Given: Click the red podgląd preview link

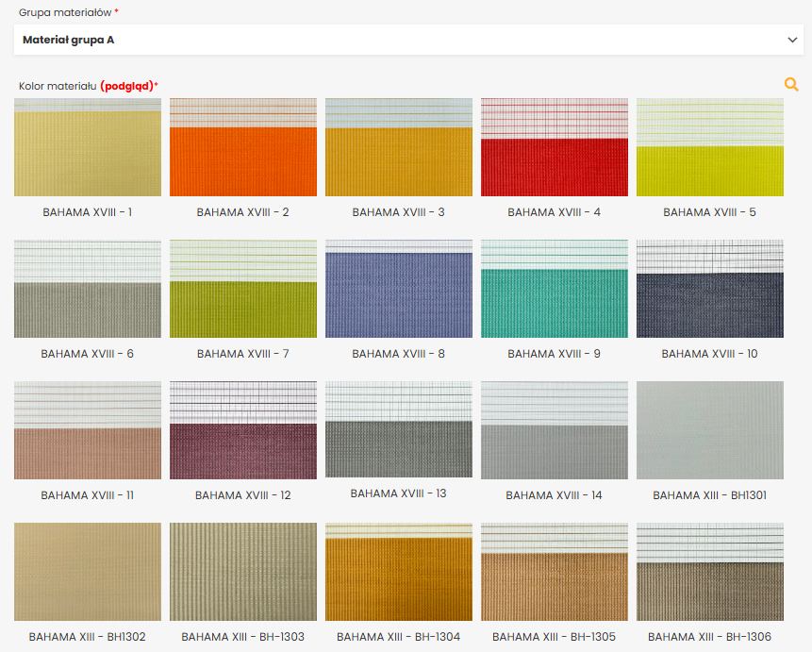Looking at the screenshot, I should tap(126, 86).
